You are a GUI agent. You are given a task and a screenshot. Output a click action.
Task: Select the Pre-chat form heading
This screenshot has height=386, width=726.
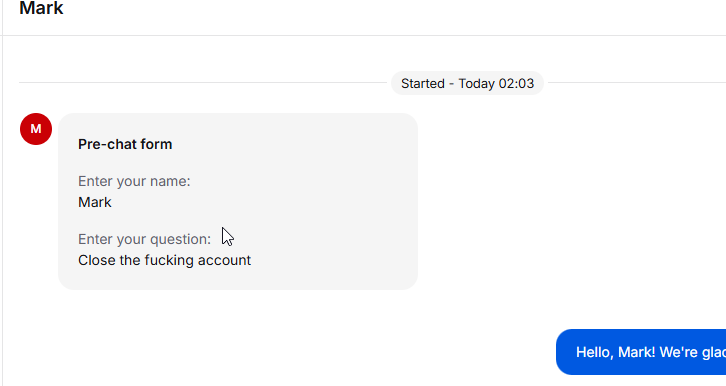coord(125,144)
